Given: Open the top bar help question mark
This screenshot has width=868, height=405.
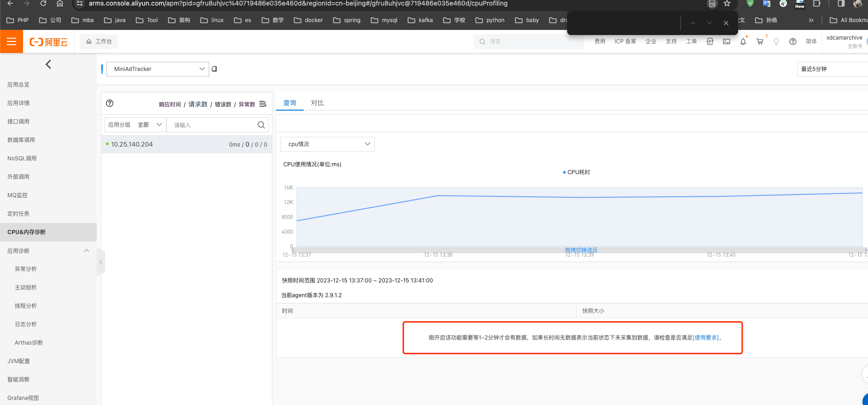Looking at the screenshot, I should click(793, 41).
